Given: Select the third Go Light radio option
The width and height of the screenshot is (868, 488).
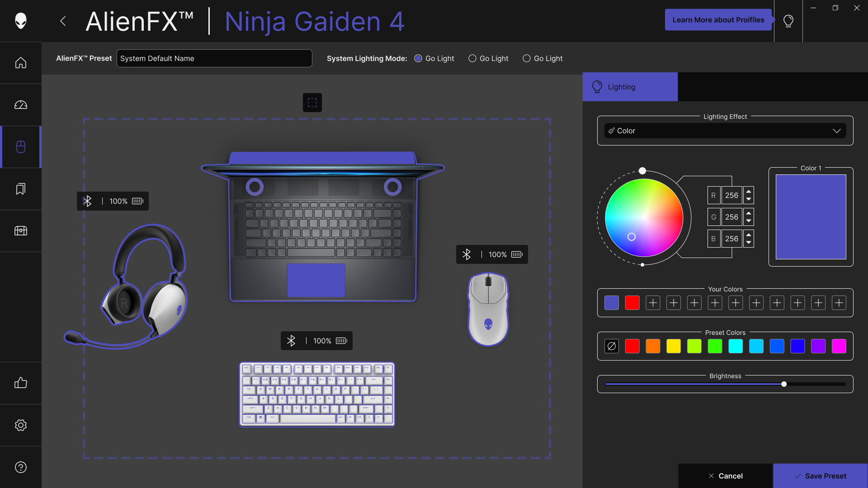Looking at the screenshot, I should tap(527, 58).
